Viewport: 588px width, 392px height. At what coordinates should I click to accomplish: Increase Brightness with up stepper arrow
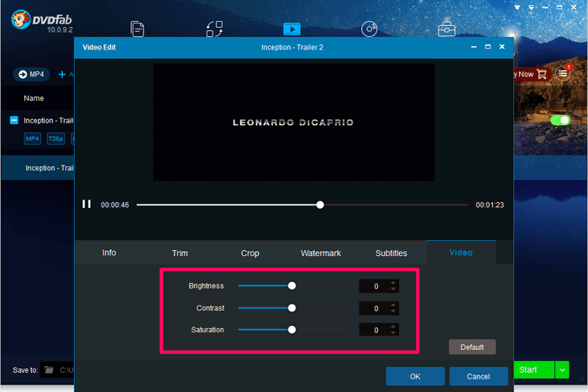click(x=393, y=283)
